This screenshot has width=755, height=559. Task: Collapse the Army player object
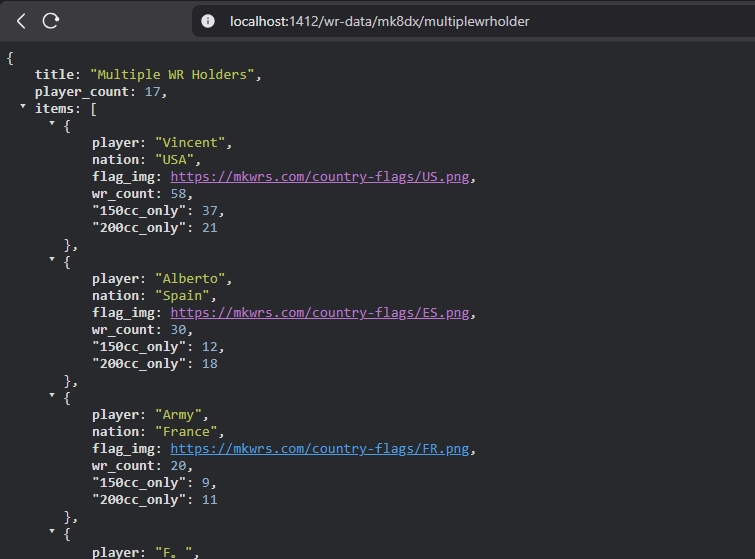52,395
